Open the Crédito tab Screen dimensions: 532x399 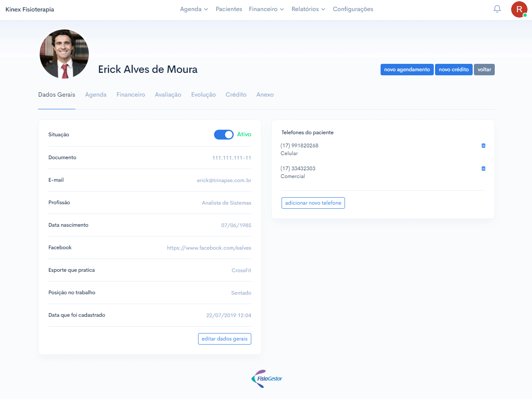236,95
